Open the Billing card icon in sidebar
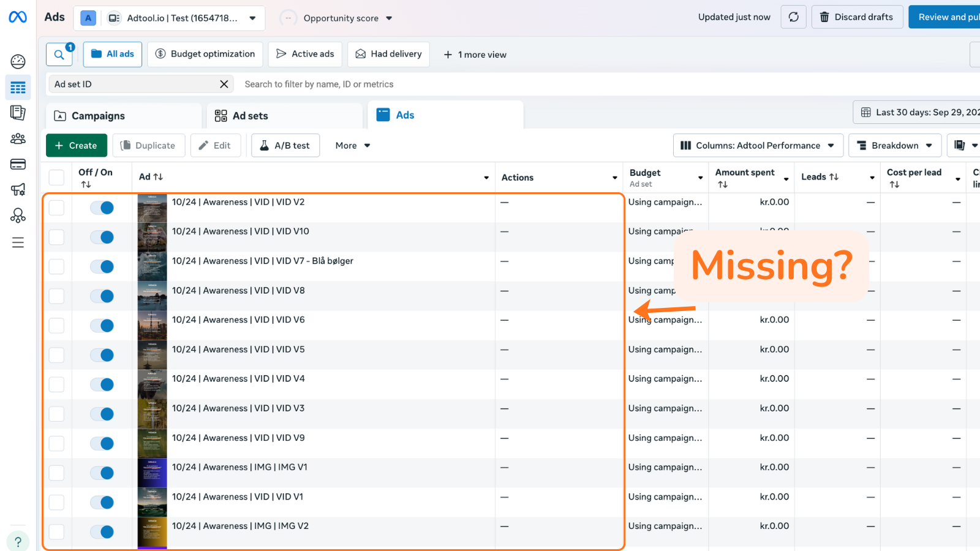This screenshot has width=980, height=551. pyautogui.click(x=18, y=164)
